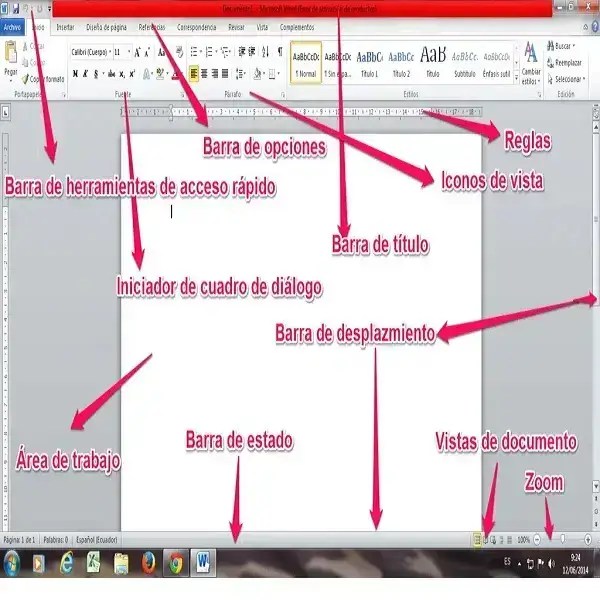Click the vertical scrollbar down arrow
600x600 pixels.
pyautogui.click(x=596, y=486)
